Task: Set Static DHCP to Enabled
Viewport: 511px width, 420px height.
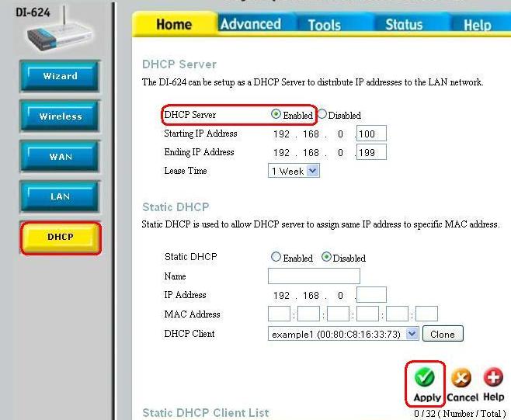Action: tap(276, 257)
